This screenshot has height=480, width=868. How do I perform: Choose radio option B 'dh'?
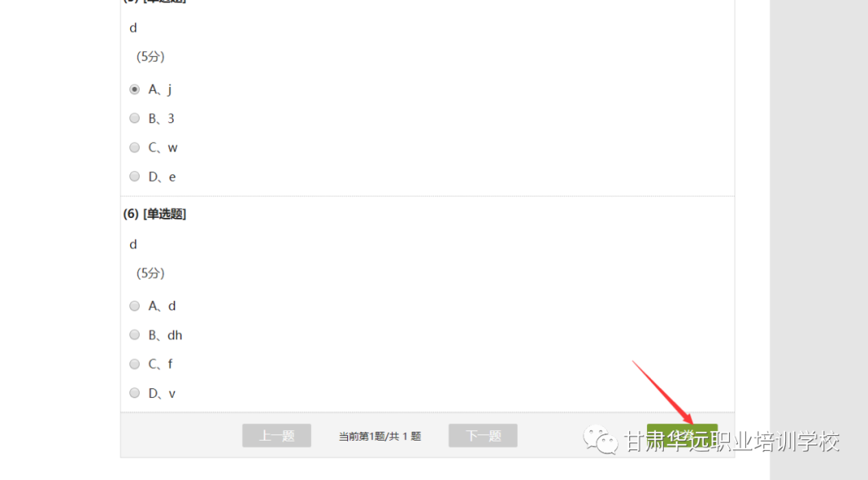(134, 334)
